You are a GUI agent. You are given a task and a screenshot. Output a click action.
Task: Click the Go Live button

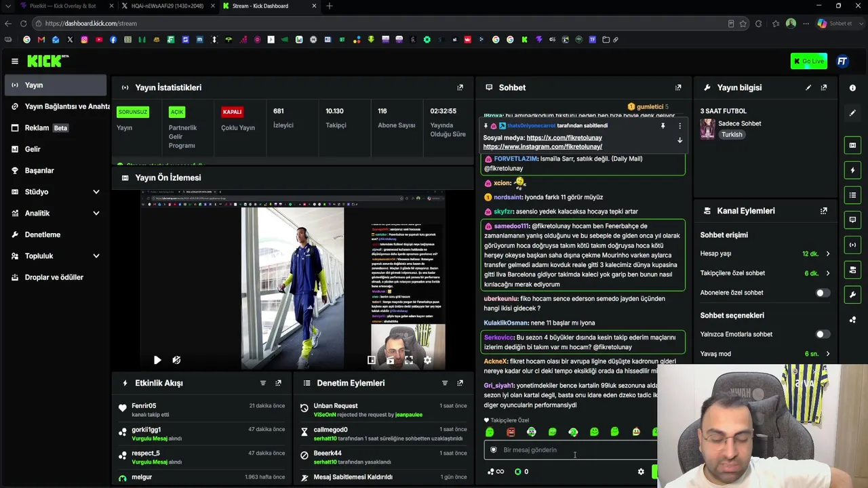808,61
